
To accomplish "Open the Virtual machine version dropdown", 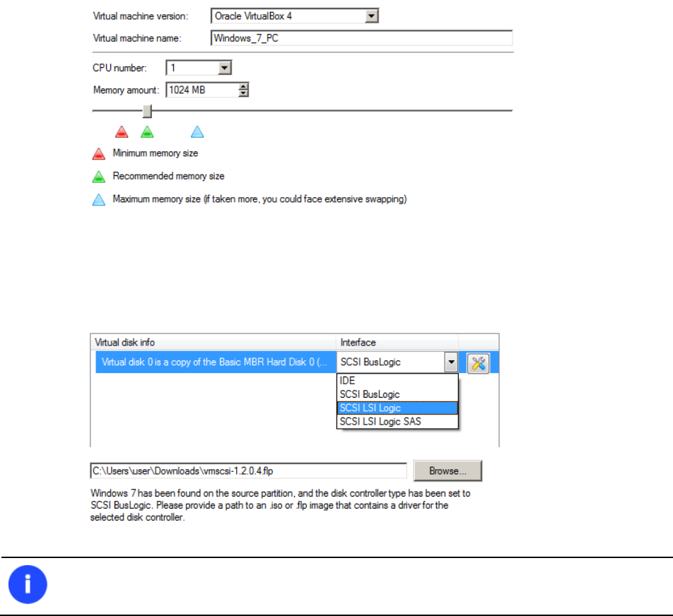I will 371,16.
